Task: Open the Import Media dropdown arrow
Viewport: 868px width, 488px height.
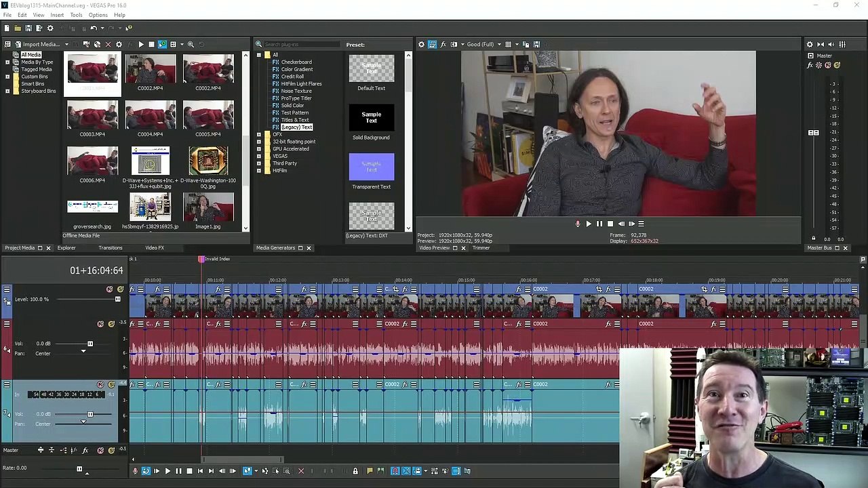Action: pyautogui.click(x=66, y=45)
